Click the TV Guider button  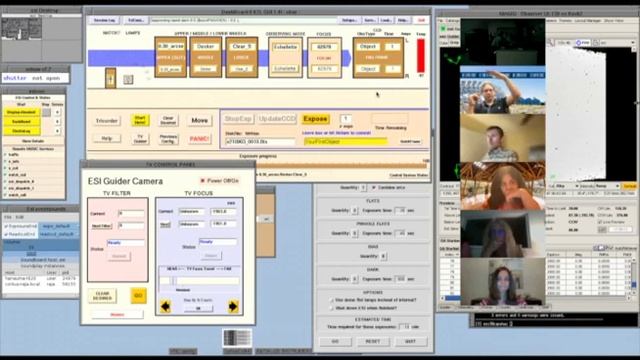coord(140,139)
